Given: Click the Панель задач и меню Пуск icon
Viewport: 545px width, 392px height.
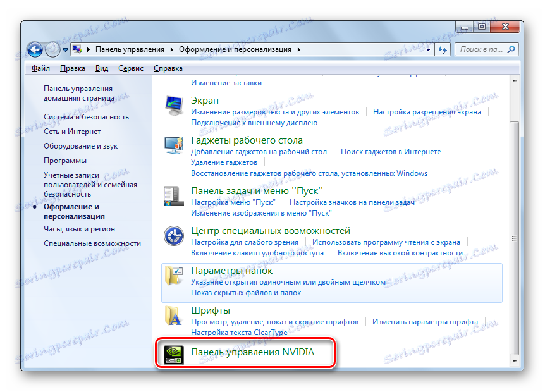Looking at the screenshot, I should [173, 196].
